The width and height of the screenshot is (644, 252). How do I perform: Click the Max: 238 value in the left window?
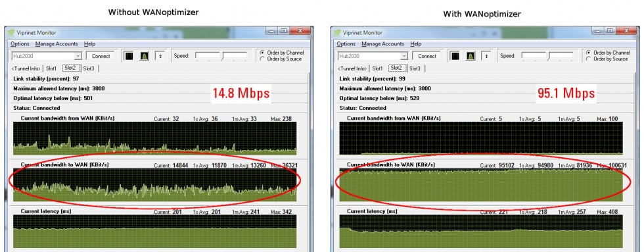[281, 119]
